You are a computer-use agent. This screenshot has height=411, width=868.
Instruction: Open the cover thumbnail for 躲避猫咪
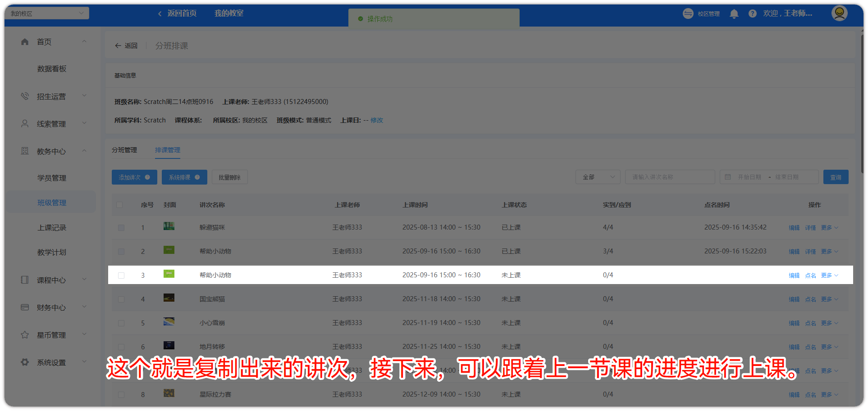[169, 226]
